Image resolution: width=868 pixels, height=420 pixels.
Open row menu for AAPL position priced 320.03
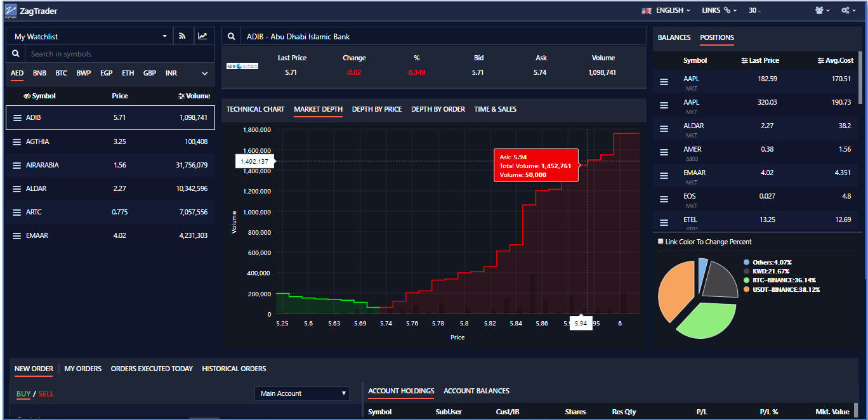coord(664,105)
